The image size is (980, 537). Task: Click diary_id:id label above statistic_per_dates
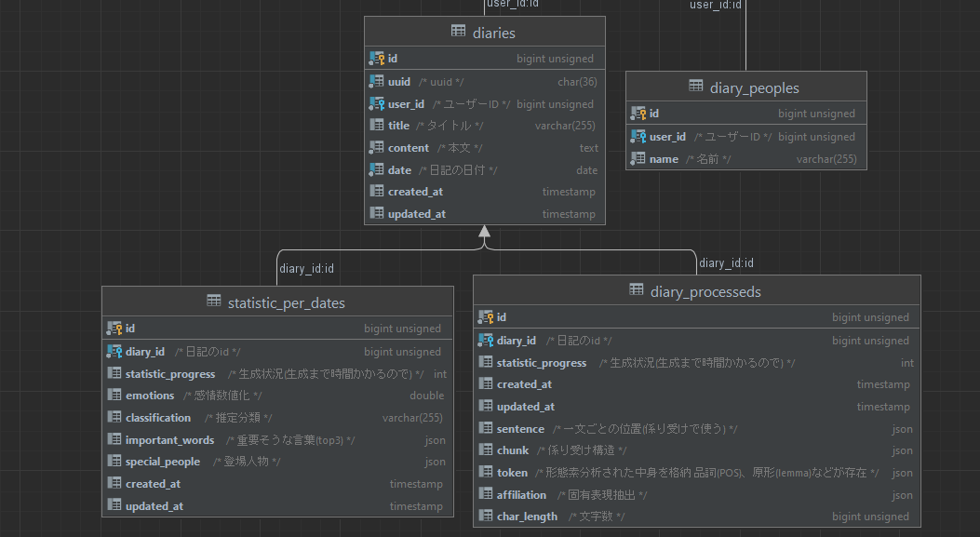click(x=306, y=269)
